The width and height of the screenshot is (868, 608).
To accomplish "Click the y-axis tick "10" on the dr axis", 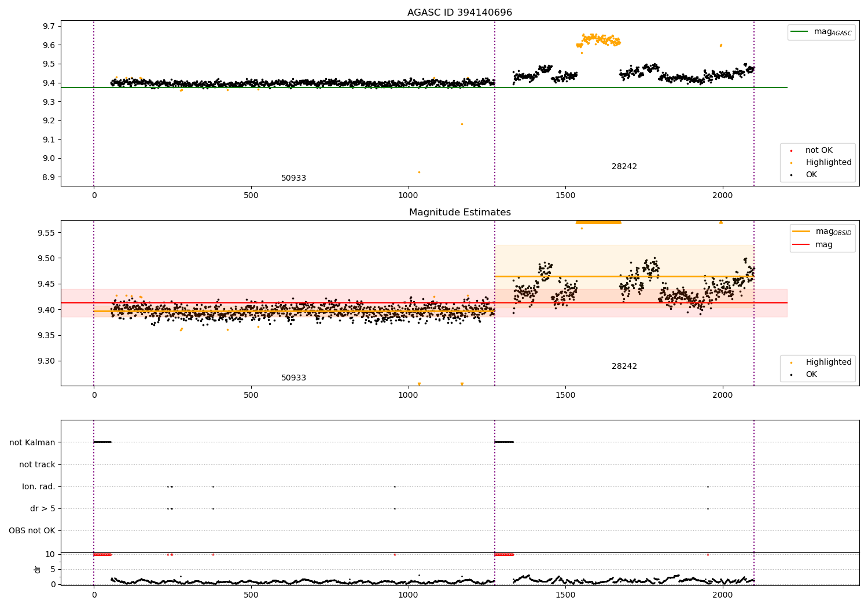I will pos(50,555).
